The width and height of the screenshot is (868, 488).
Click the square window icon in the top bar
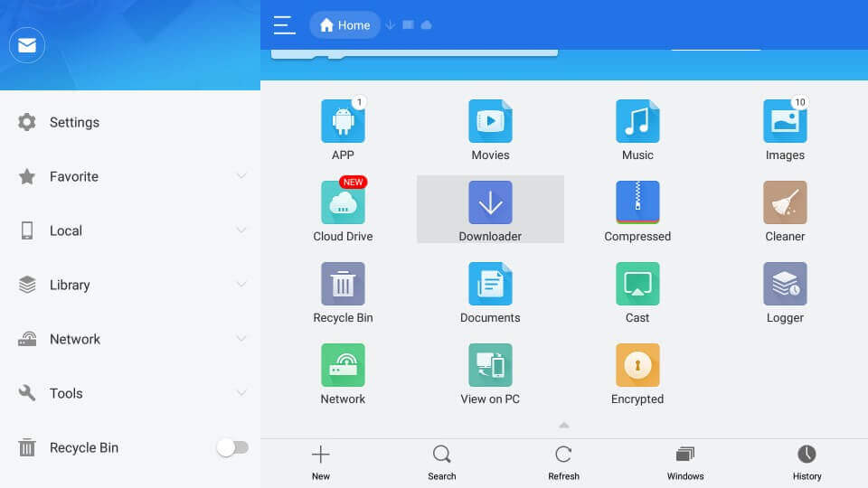(x=408, y=25)
